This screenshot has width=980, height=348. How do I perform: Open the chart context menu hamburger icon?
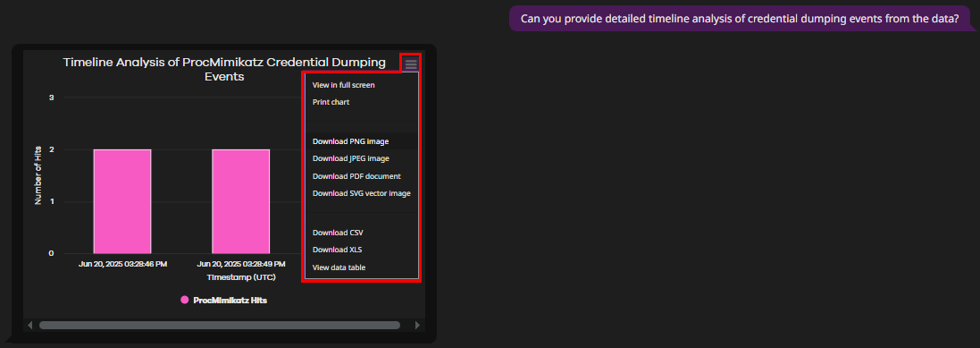point(411,64)
